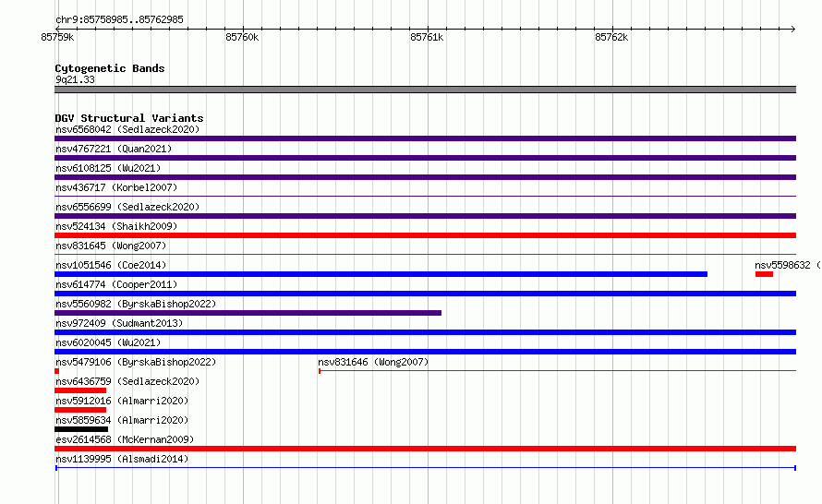Screen dimensions: 822x504
Task: Select the thin purple nsv436717 line
Action: (x=425, y=197)
